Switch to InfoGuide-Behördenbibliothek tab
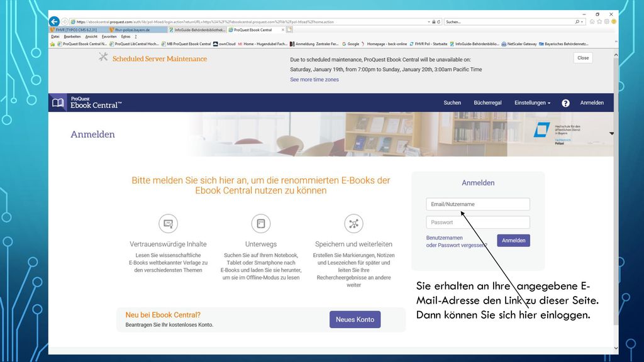 coord(197,30)
